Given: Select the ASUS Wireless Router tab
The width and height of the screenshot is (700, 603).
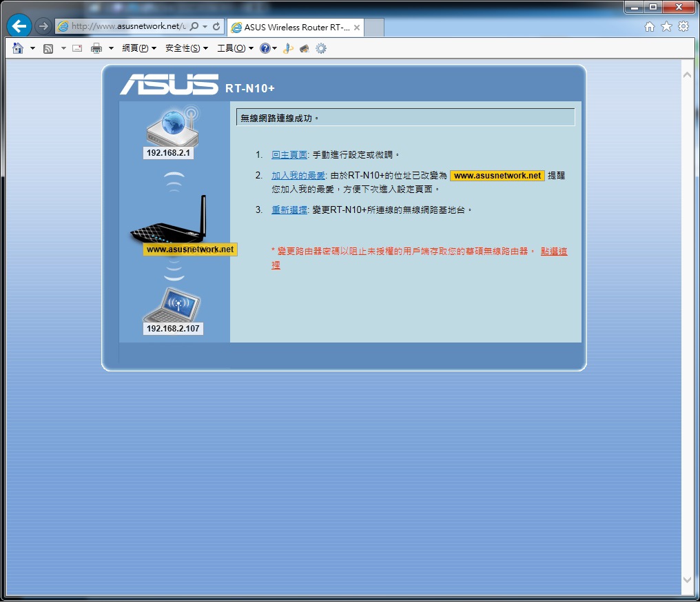Looking at the screenshot, I should pos(296,28).
